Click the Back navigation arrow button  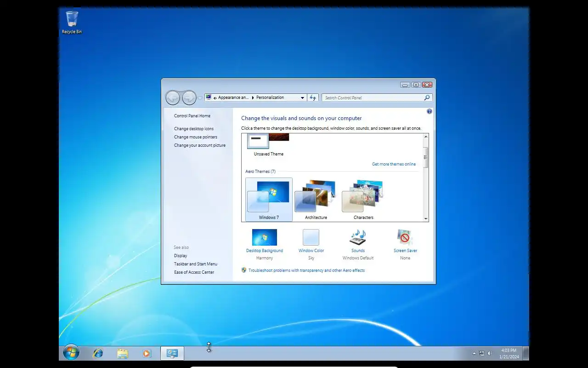coord(173,98)
